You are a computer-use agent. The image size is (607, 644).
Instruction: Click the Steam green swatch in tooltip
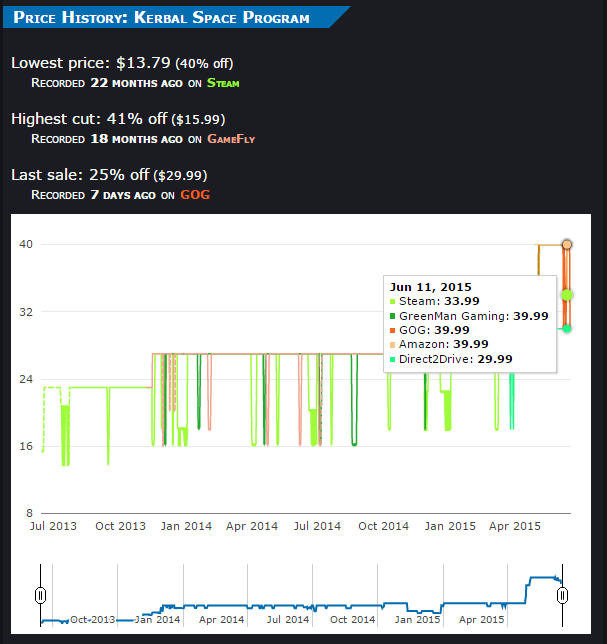point(392,301)
